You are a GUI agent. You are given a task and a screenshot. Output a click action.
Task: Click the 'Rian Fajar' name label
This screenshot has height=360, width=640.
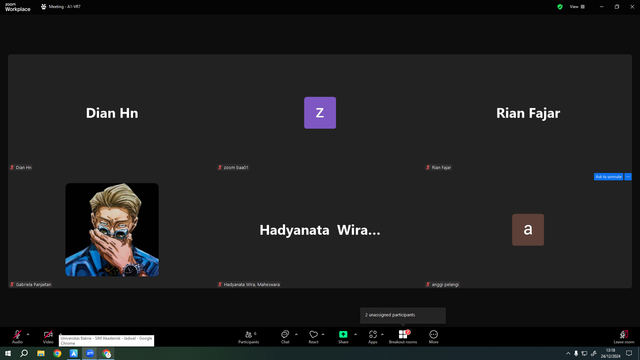(441, 167)
